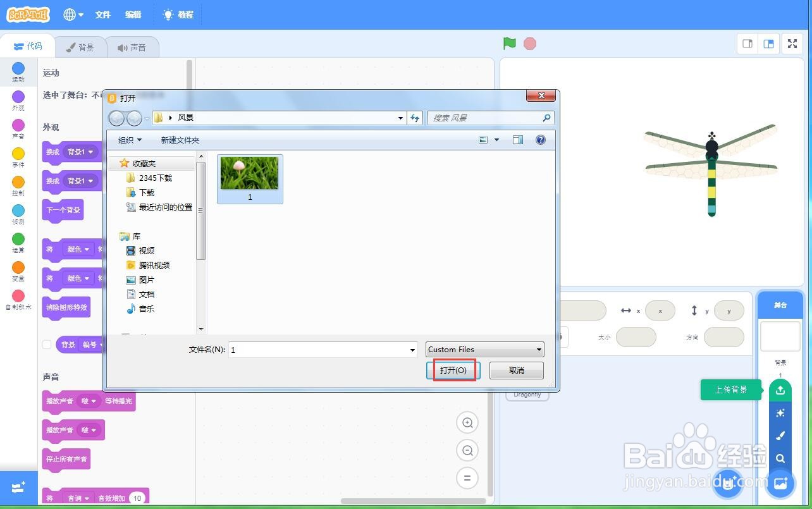
Task: Open the Custom Files type dropdown
Action: tap(484, 349)
